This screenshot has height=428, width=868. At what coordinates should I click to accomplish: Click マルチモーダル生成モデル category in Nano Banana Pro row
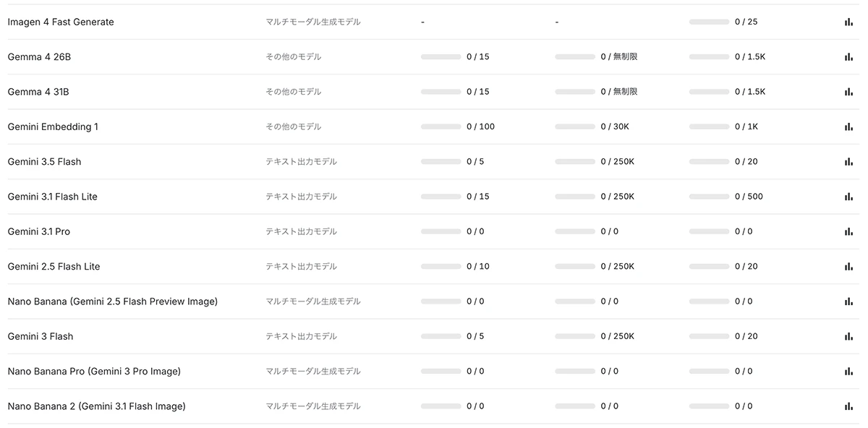[313, 371]
